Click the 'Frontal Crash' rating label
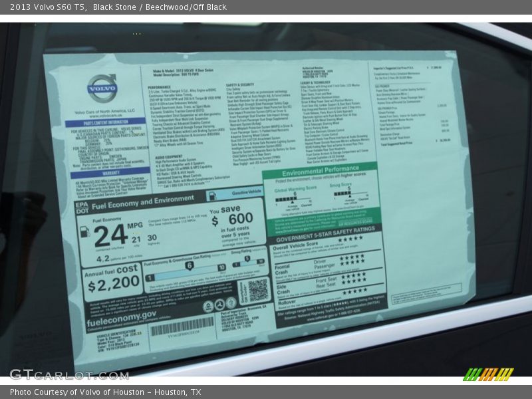 [282, 269]
